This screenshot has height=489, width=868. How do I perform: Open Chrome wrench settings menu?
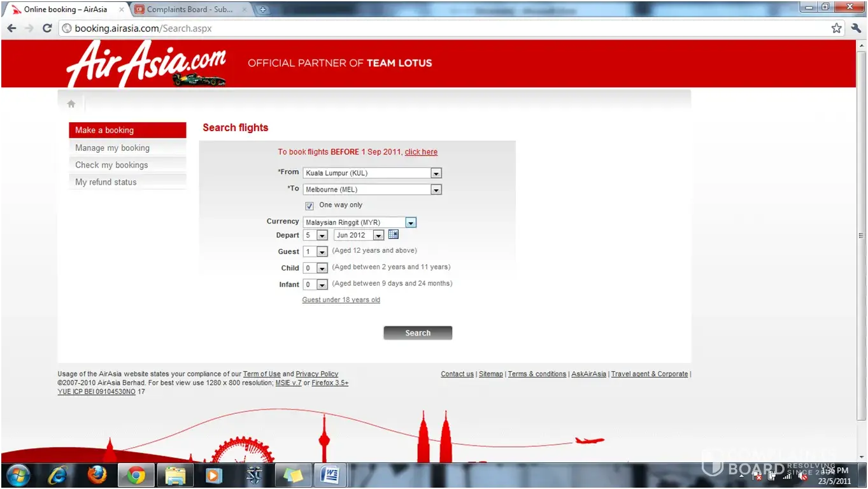tap(856, 28)
